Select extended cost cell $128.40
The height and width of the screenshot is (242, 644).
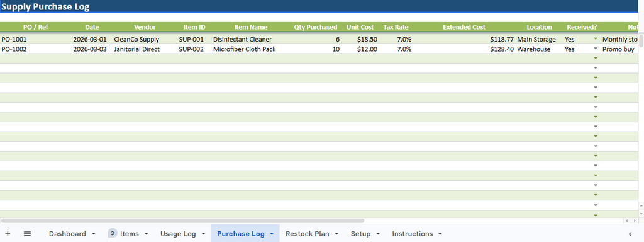502,49
